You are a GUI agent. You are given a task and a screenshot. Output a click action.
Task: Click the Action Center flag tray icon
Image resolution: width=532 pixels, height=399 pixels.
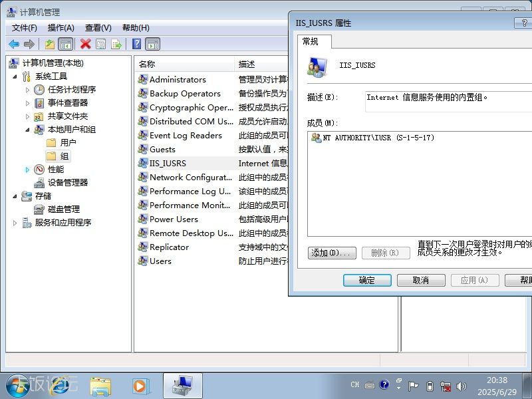(413, 386)
